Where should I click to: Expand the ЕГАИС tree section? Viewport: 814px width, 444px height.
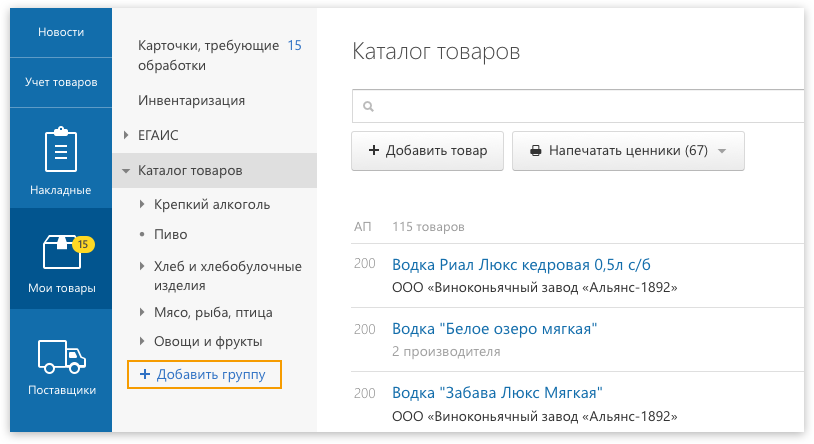(x=126, y=134)
